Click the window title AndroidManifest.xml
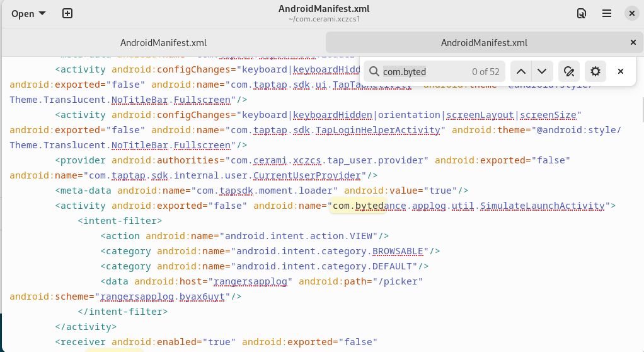Image resolution: width=644 pixels, height=352 pixels. [x=324, y=9]
